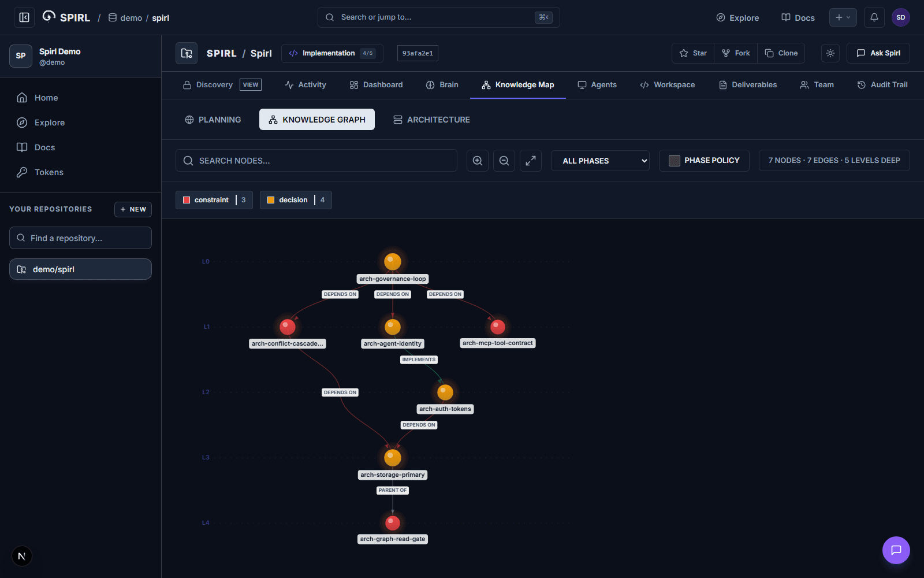The width and height of the screenshot is (924, 578).
Task: Open the Audit Trail tab
Action: pos(882,85)
